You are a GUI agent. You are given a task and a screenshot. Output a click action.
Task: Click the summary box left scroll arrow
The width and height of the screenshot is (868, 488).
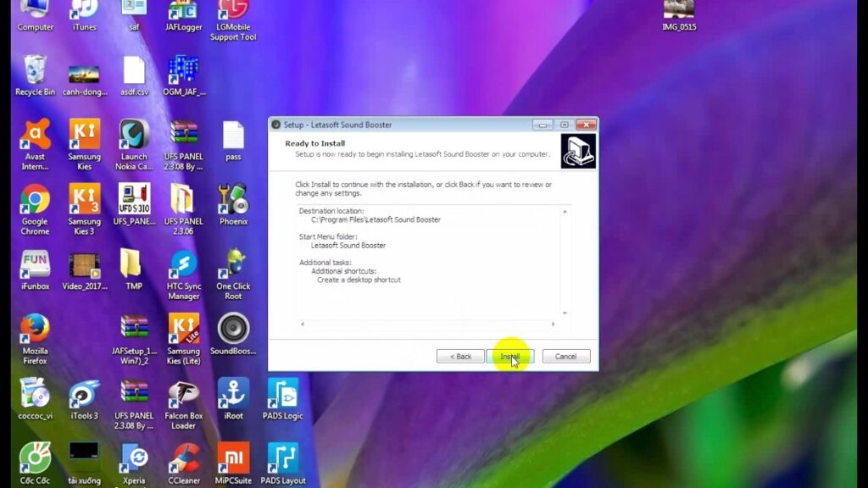(x=303, y=324)
